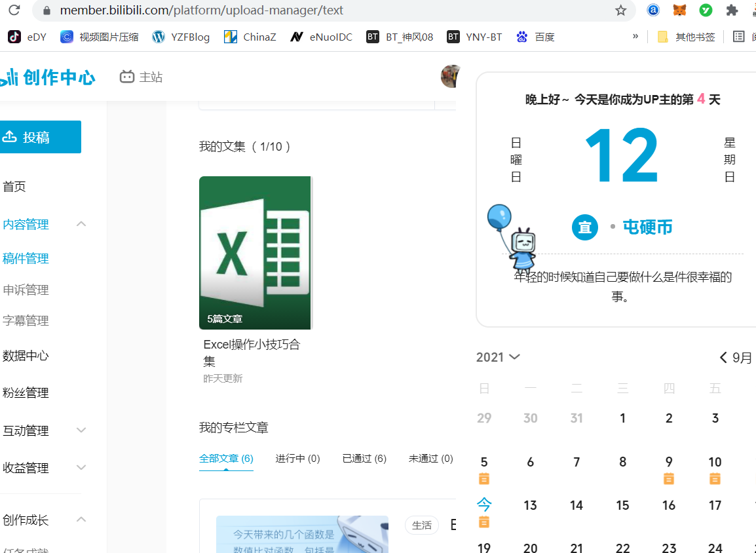Open the 2021 year dropdown

coord(498,357)
